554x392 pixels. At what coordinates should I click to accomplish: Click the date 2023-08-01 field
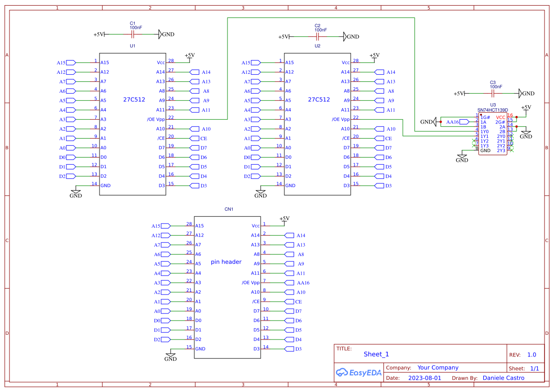(x=425, y=378)
